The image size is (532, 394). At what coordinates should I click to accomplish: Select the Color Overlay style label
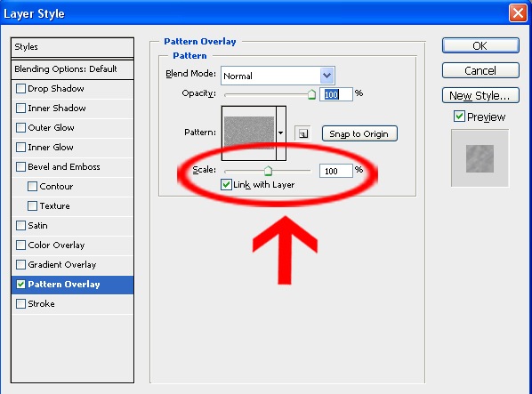[x=56, y=245]
